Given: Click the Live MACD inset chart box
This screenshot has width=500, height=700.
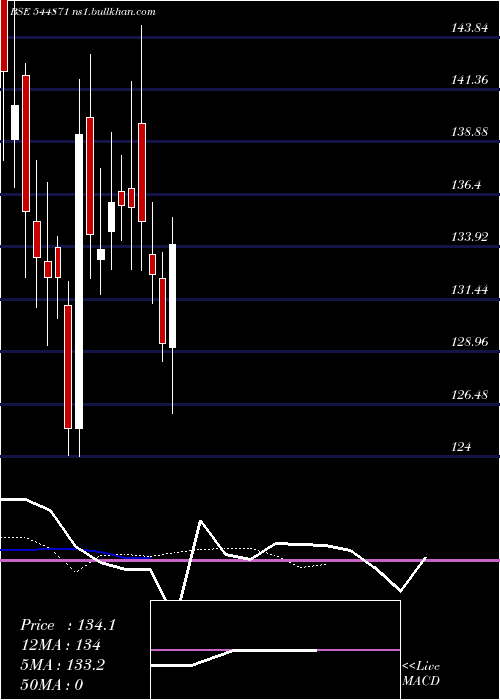Looking at the screenshot, I should click(x=275, y=650).
